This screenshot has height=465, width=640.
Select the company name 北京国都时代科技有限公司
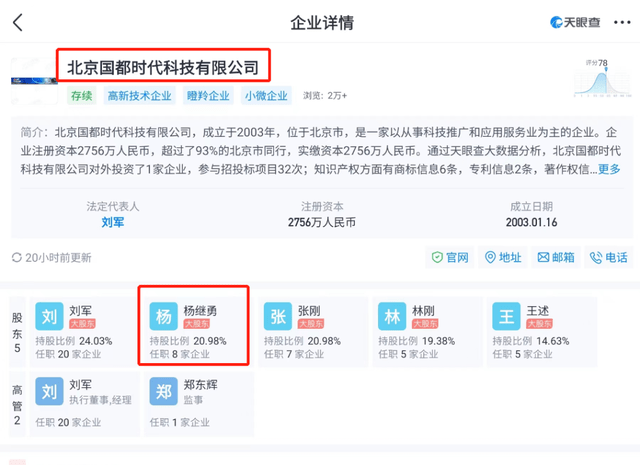point(163,67)
